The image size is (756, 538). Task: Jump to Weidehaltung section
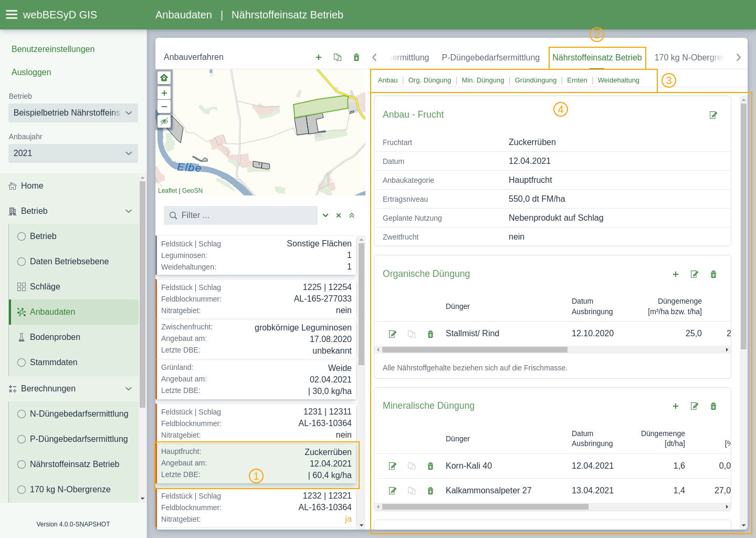coord(618,80)
